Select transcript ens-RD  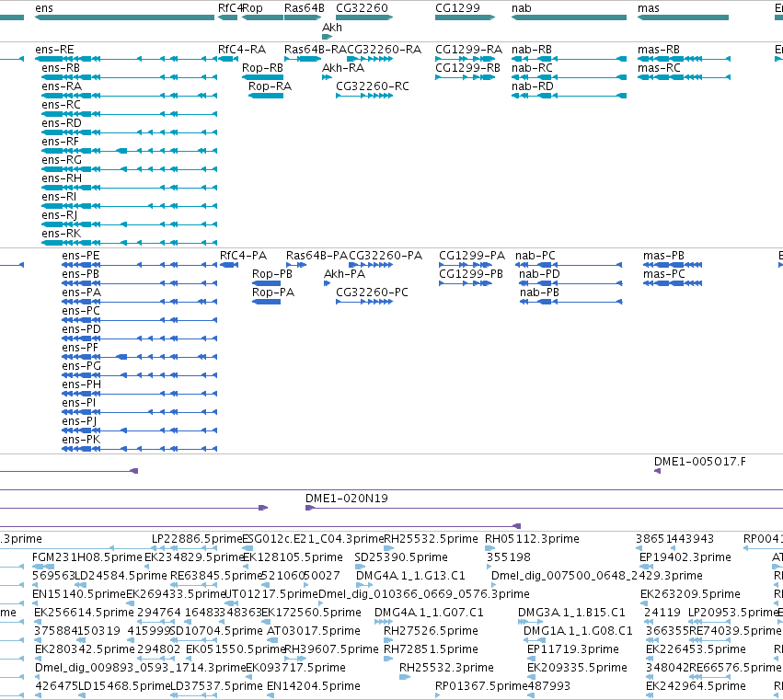pyautogui.click(x=130, y=132)
